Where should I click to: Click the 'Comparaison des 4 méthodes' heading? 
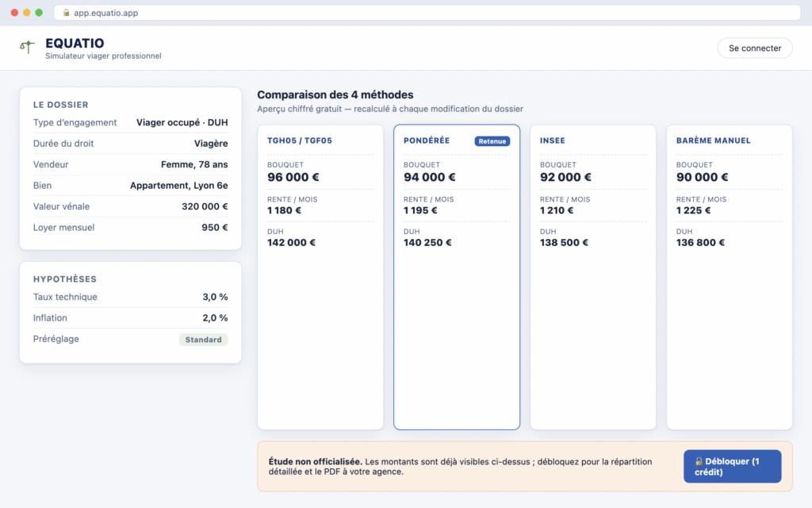(x=335, y=95)
